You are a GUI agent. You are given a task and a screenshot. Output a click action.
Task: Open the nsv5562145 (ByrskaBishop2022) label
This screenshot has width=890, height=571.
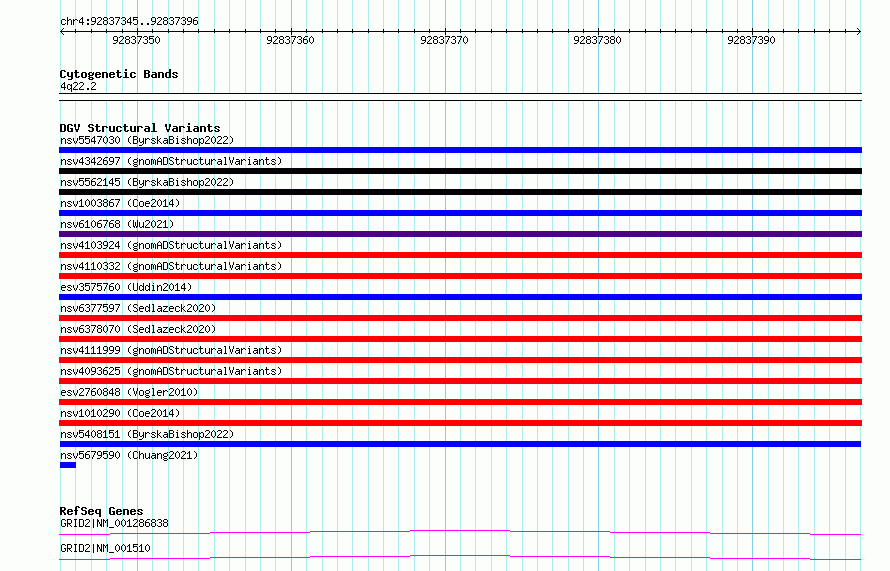147,182
